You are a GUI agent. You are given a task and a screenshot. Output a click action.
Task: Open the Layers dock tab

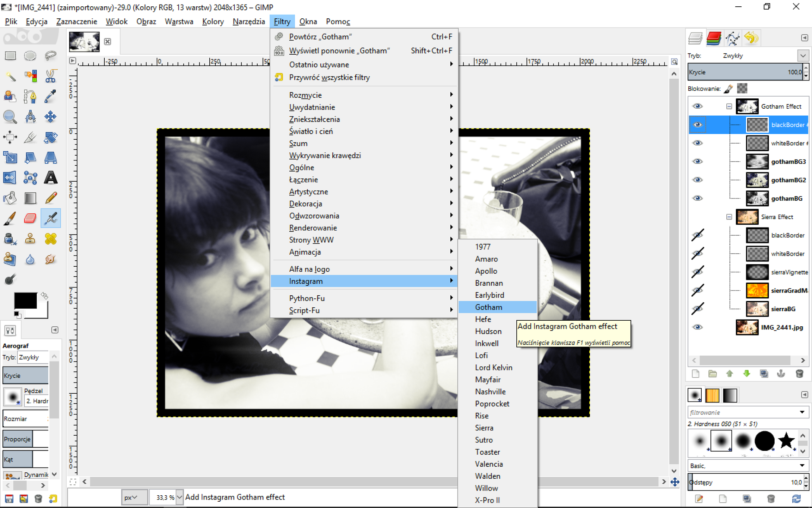pos(696,38)
